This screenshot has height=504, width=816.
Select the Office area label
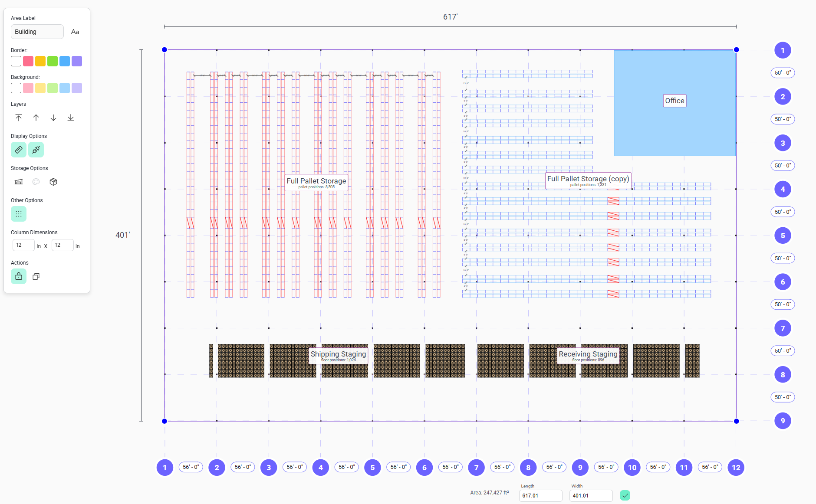pos(675,101)
